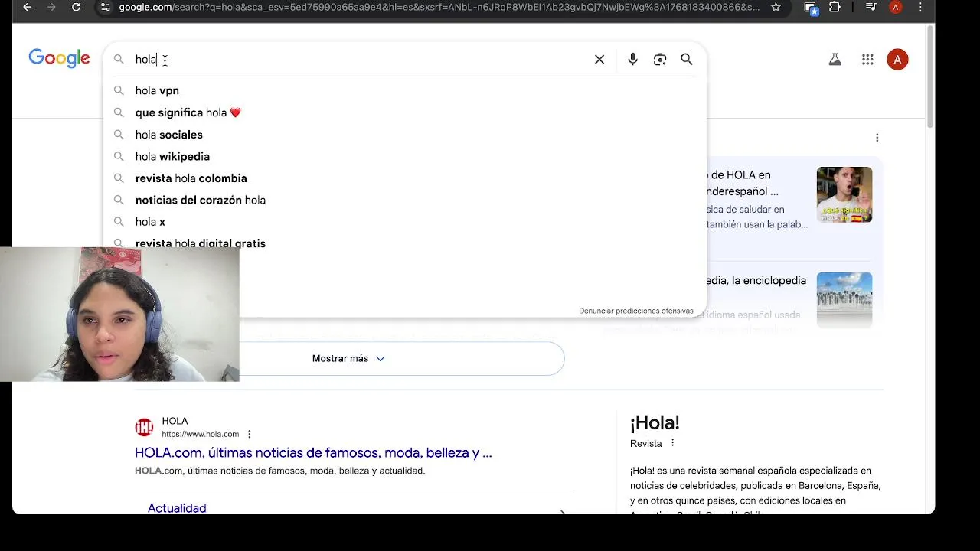980x551 pixels.
Task: Open options next to Revista label
Action: coord(672,443)
